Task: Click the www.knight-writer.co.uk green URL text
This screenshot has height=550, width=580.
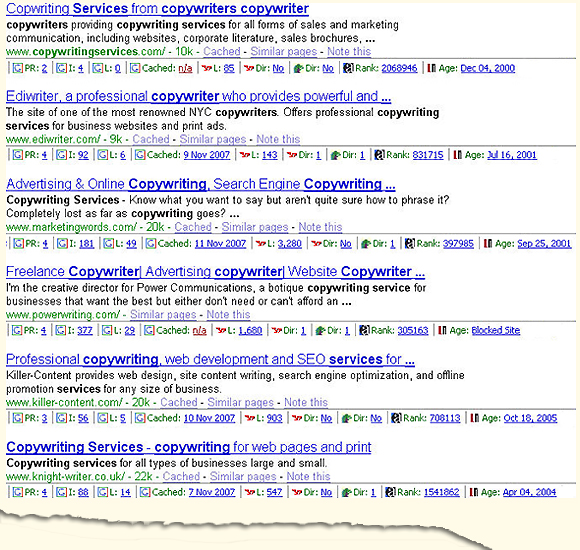Action: click(x=65, y=476)
